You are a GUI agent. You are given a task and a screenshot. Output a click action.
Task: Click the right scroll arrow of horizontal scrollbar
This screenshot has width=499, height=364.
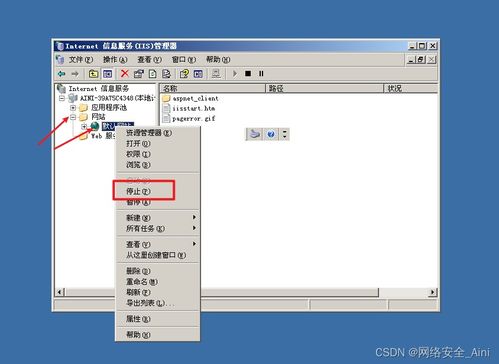click(x=433, y=292)
